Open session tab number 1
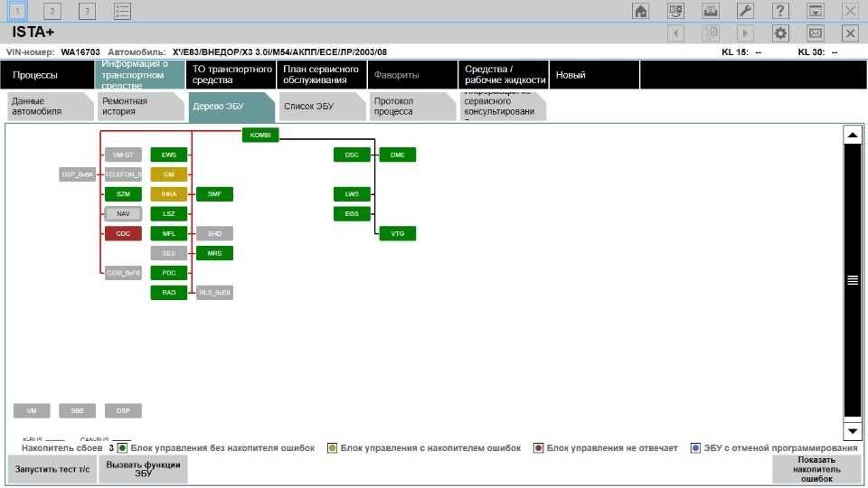868x488 pixels. 17,11
